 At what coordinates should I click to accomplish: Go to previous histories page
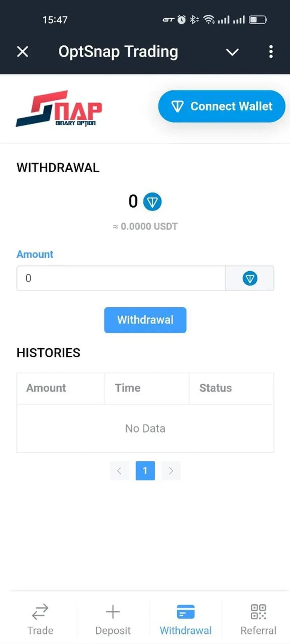(x=119, y=471)
